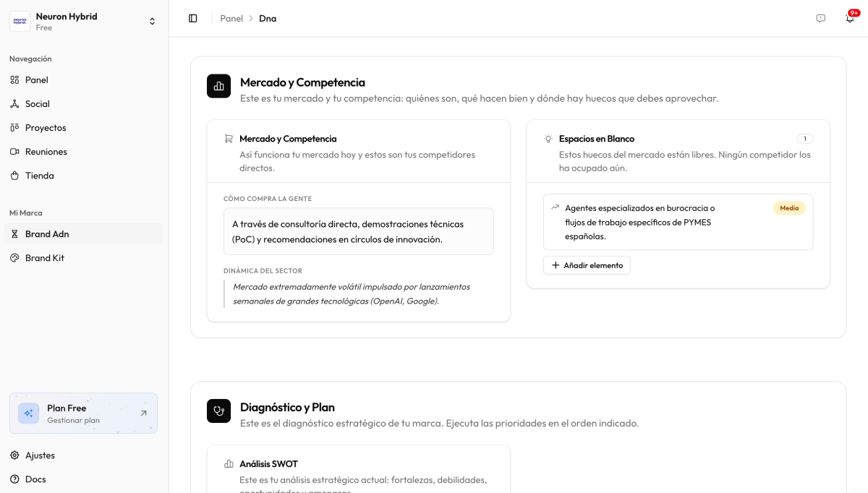Open Reuniones from the sidebar
Viewport: 868px width, 493px height.
pyautogui.click(x=46, y=151)
